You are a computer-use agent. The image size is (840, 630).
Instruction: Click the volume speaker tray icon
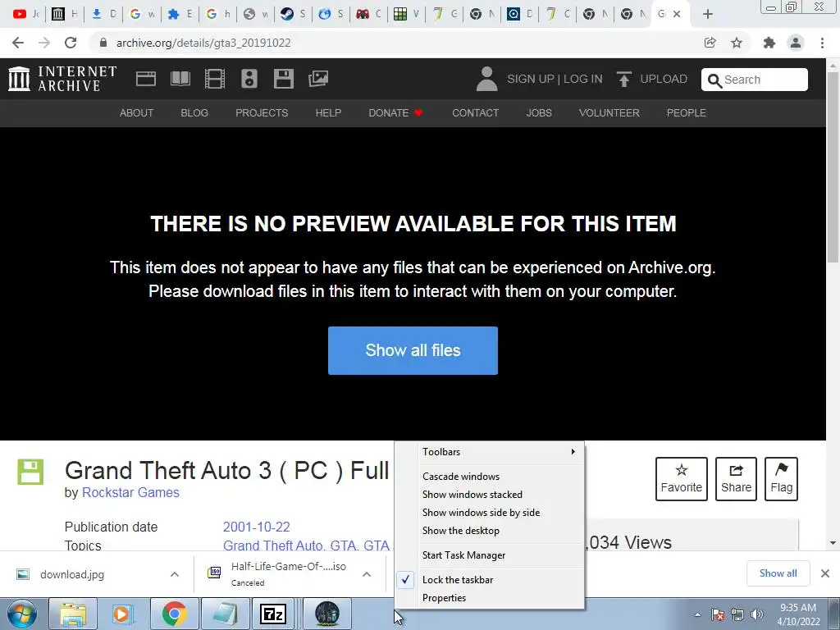(757, 614)
